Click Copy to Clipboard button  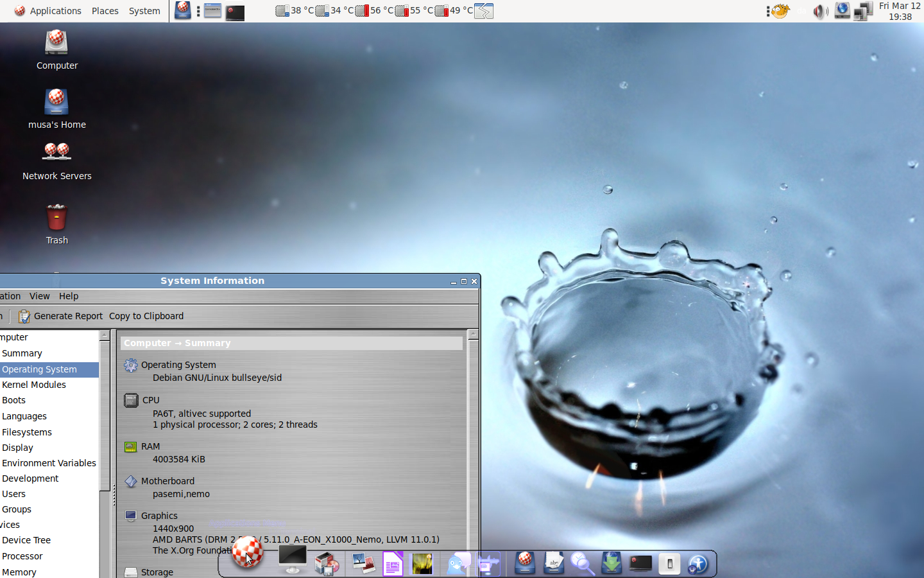point(146,316)
